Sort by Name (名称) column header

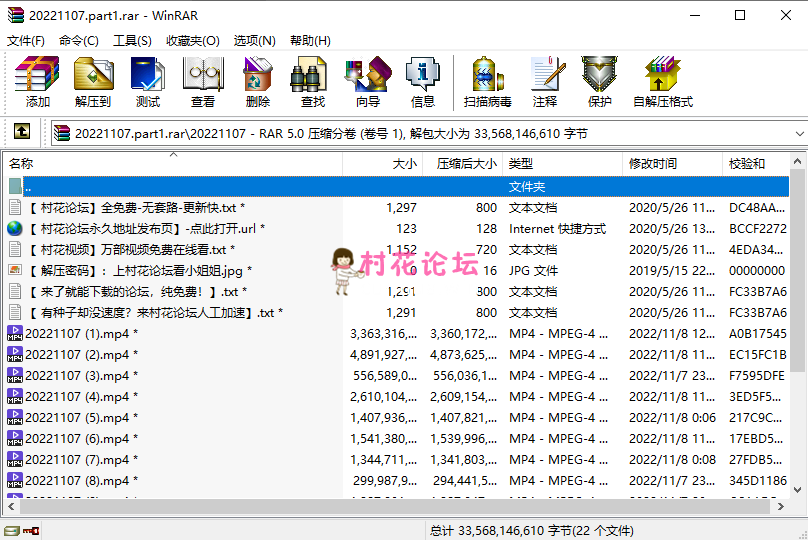pyautogui.click(x=21, y=164)
